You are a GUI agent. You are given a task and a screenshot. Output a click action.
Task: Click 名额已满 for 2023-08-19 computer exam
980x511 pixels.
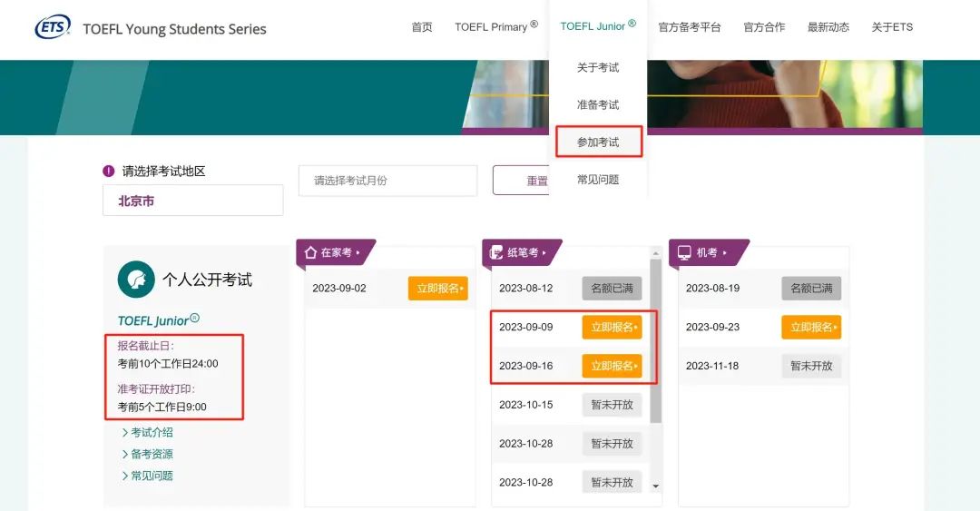click(811, 289)
